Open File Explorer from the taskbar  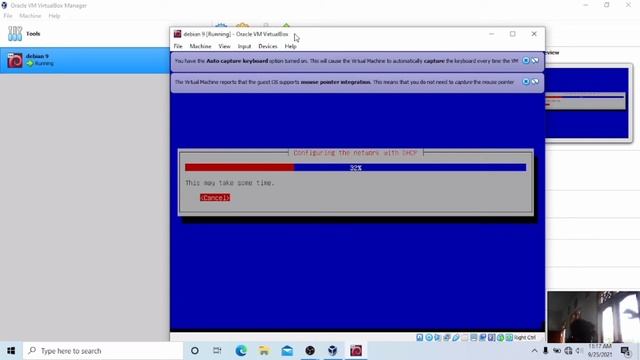pyautogui.click(x=264, y=351)
